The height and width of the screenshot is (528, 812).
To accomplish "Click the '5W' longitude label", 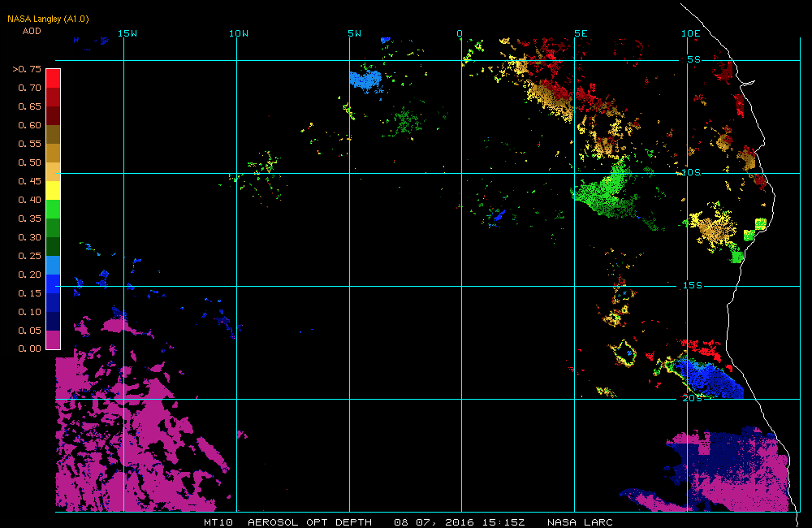I will [x=355, y=33].
